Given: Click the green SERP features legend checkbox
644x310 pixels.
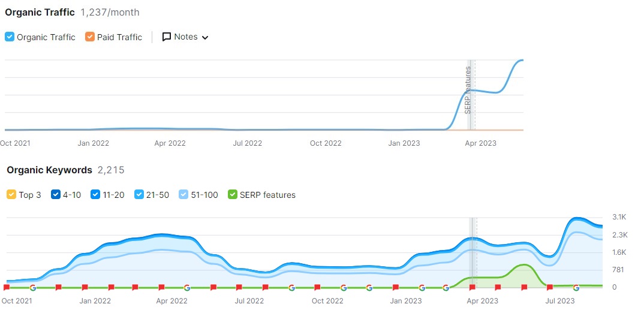Looking at the screenshot, I should click(233, 195).
